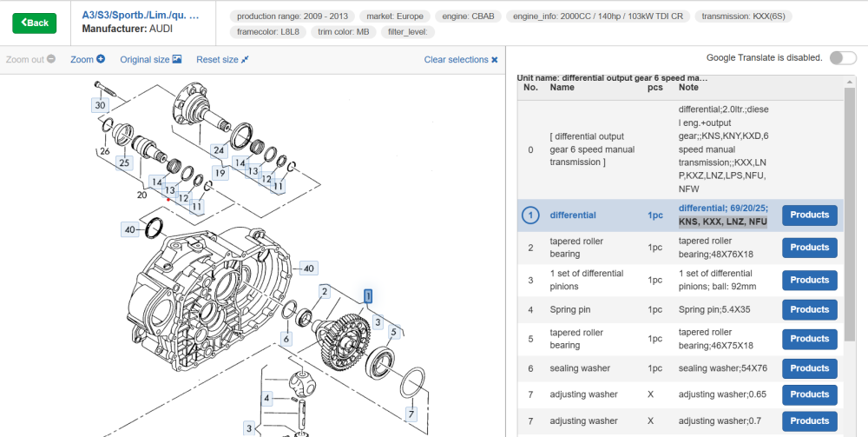Reset size of the diagram
The width and height of the screenshot is (868, 437).
(222, 59)
